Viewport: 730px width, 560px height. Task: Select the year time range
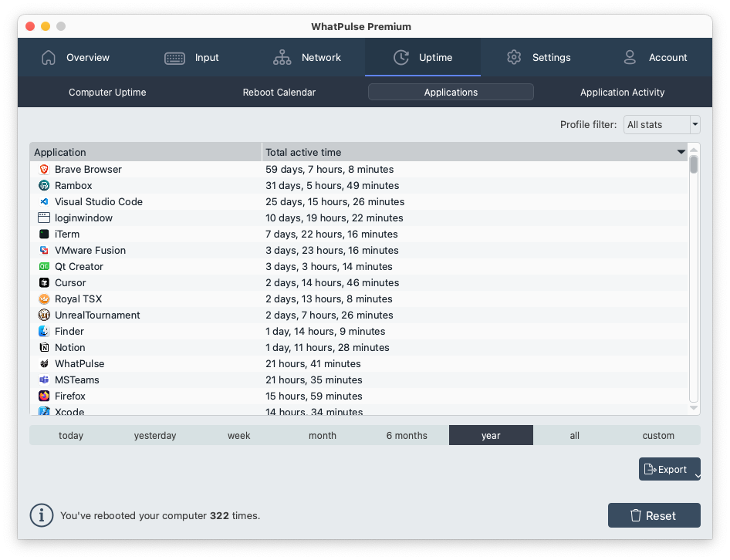coord(491,435)
